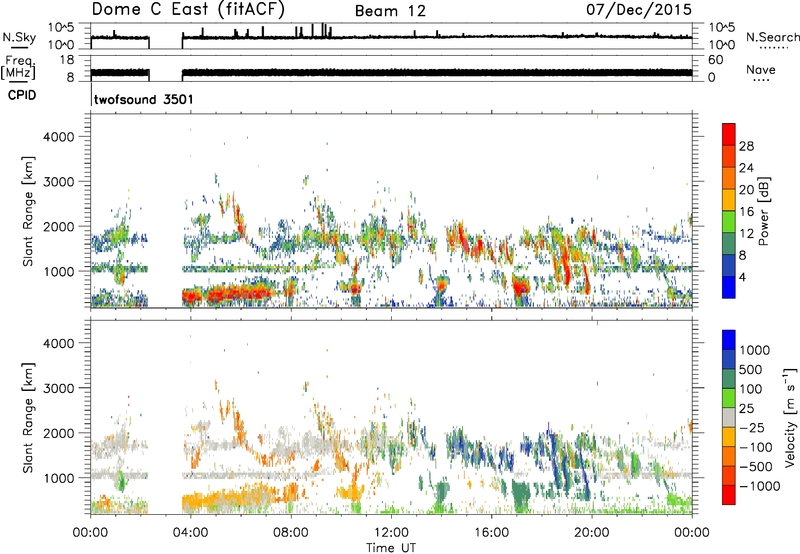Click the "Nave" legend label
The width and height of the screenshot is (800, 554).
[761, 69]
